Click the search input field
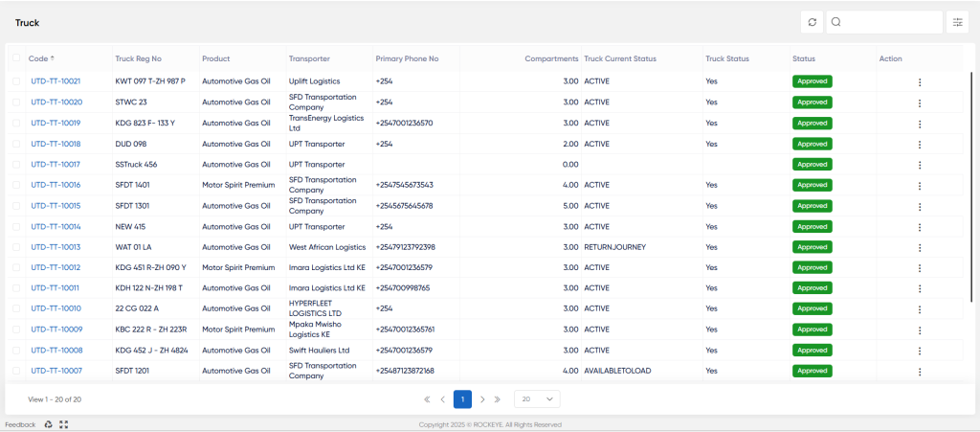 (x=884, y=22)
